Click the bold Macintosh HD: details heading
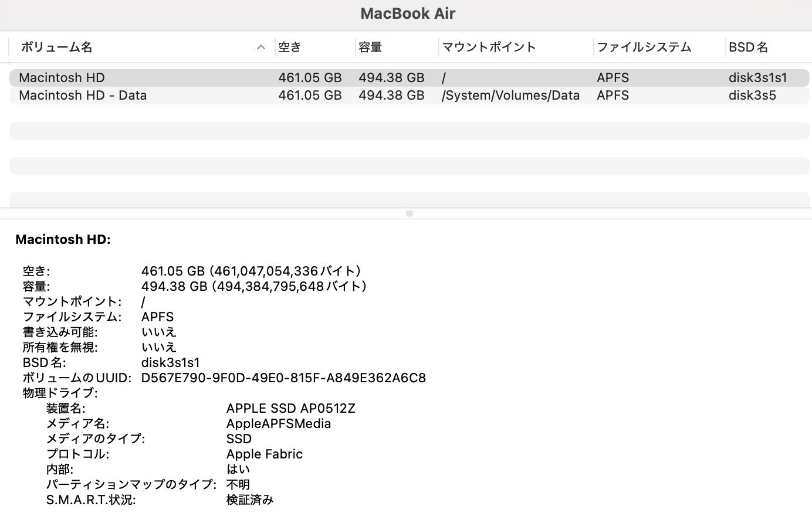This screenshot has width=812, height=530. click(x=63, y=239)
